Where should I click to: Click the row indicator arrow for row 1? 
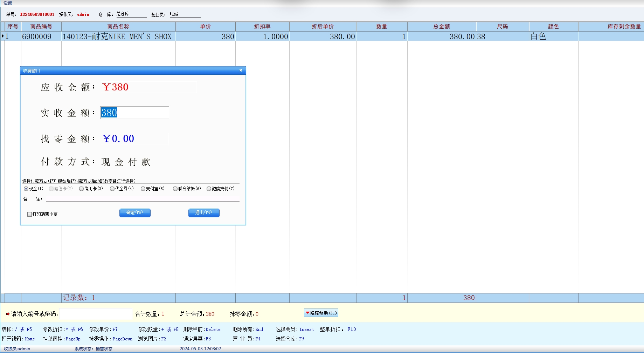[3, 36]
